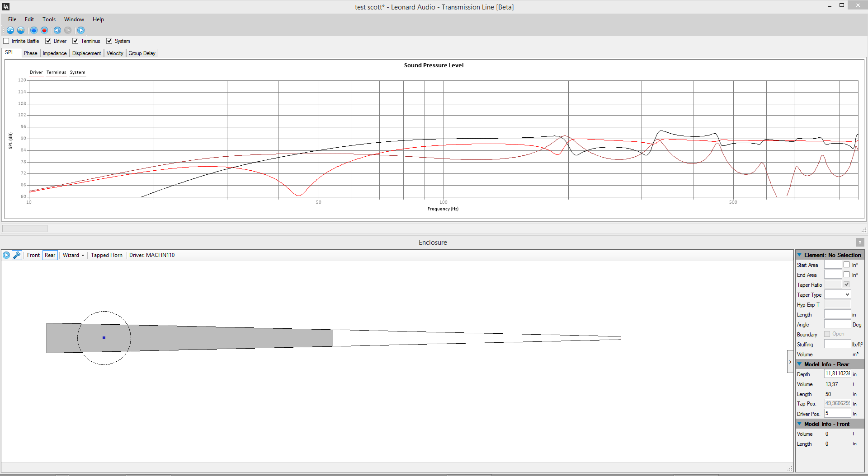
Task: Click the Open project toolbar icon
Action: pyautogui.click(x=21, y=30)
